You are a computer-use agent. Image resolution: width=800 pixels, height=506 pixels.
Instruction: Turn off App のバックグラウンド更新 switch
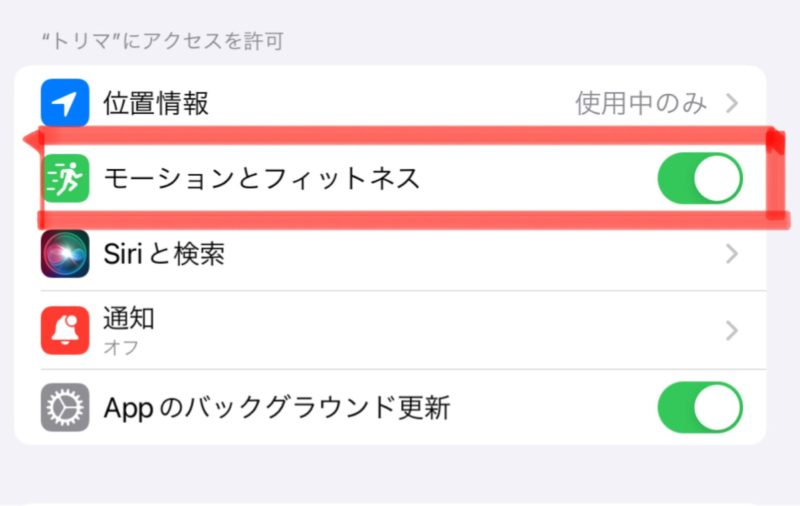coord(700,407)
